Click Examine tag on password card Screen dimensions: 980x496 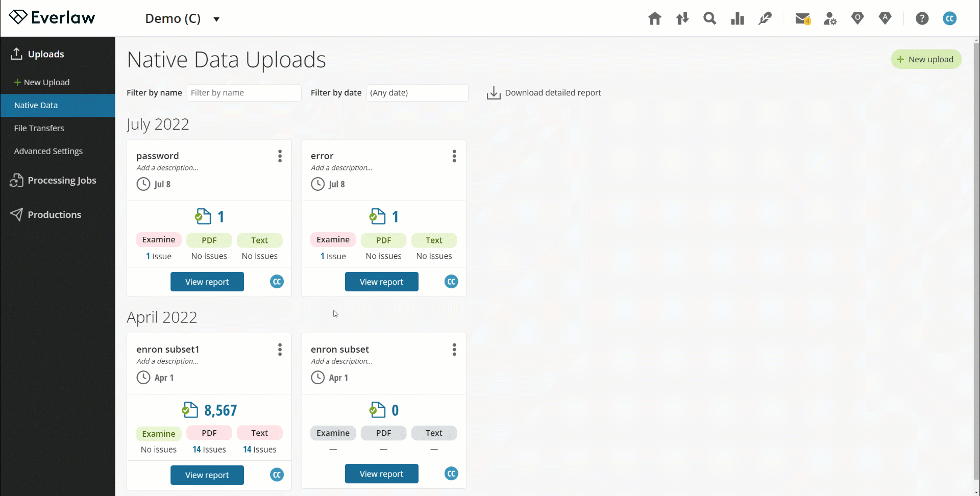coord(159,240)
